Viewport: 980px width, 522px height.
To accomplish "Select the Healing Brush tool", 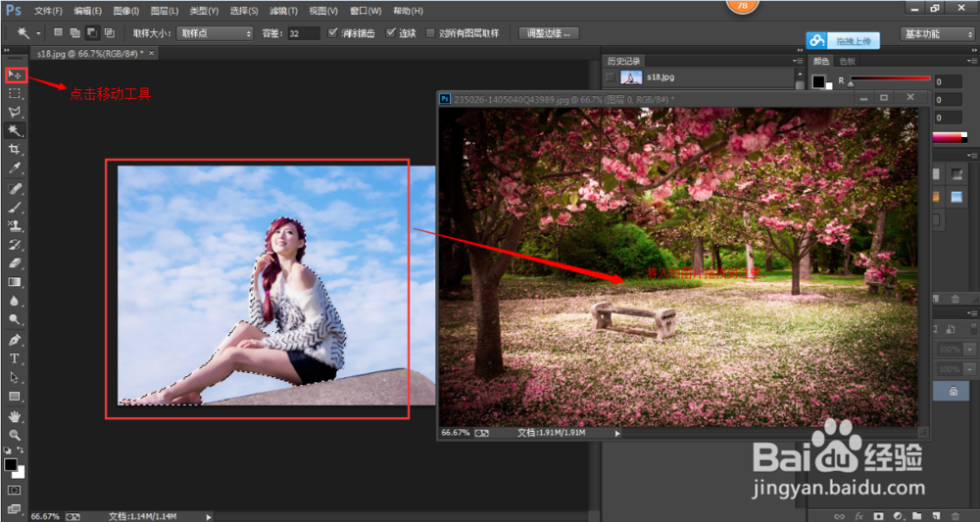I will tap(15, 189).
